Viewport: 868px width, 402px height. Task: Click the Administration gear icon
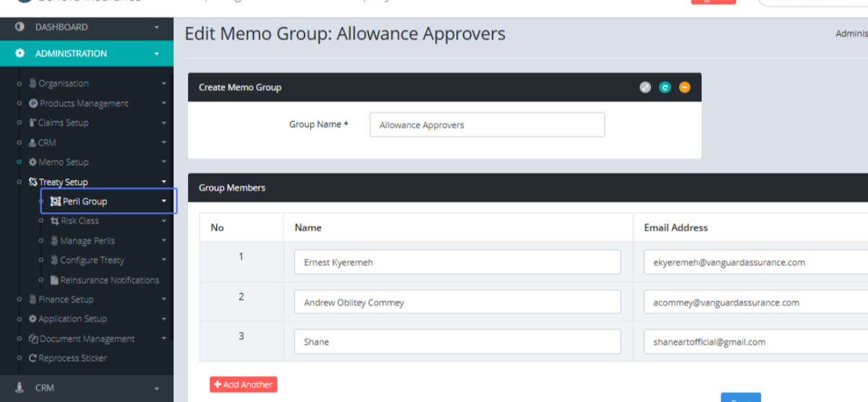(x=20, y=54)
